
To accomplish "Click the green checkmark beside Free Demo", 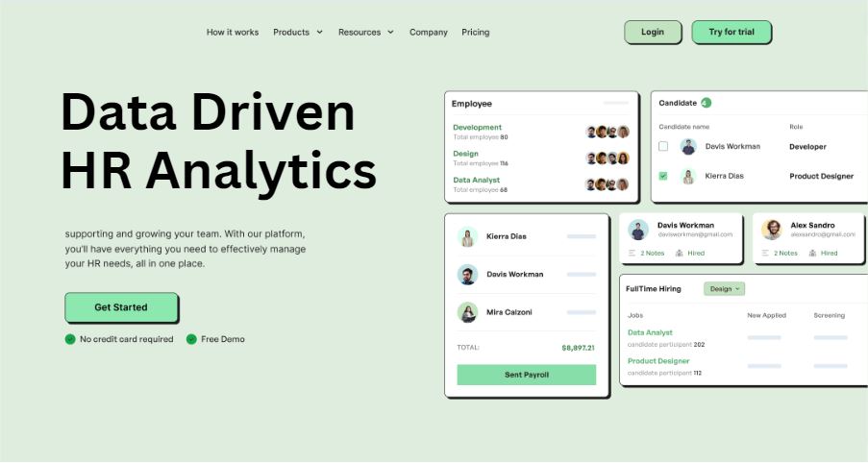I will pos(191,339).
